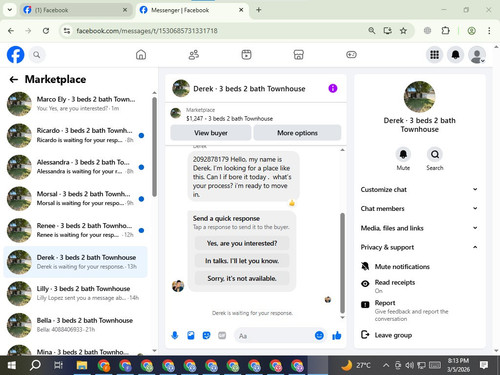Click the Leave group icon

[365, 334]
